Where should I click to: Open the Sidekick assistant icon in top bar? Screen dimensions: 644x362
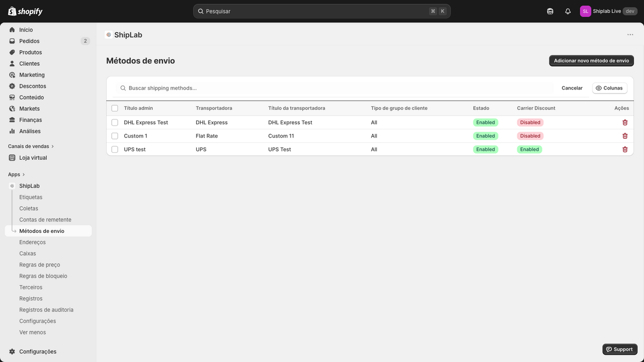[x=550, y=11]
